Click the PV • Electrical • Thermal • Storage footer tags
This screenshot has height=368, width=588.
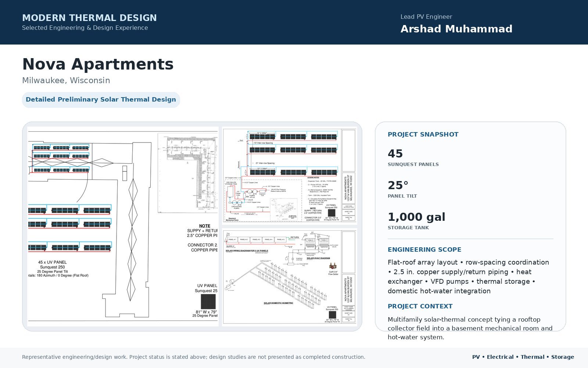click(x=523, y=357)
